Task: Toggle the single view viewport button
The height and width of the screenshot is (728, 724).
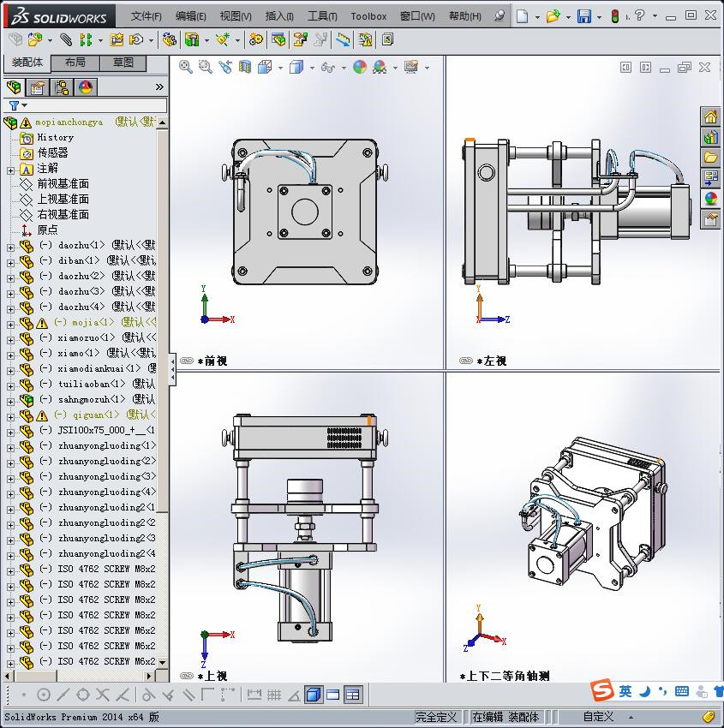Action: (x=314, y=695)
